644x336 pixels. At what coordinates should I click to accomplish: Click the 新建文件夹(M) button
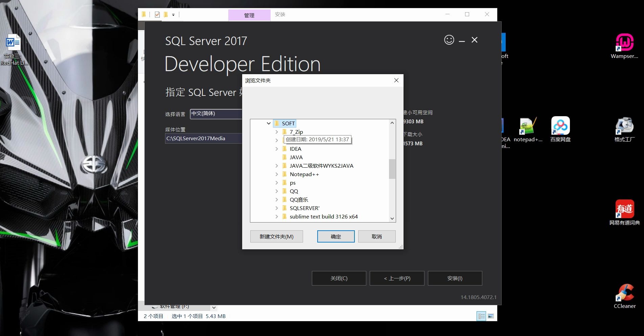coord(276,236)
